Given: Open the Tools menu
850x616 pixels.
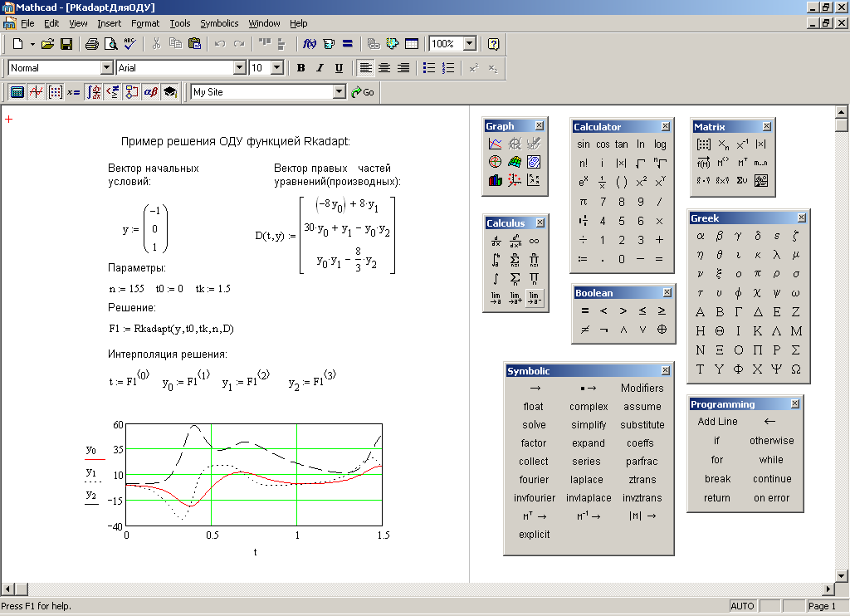Looking at the screenshot, I should [180, 23].
